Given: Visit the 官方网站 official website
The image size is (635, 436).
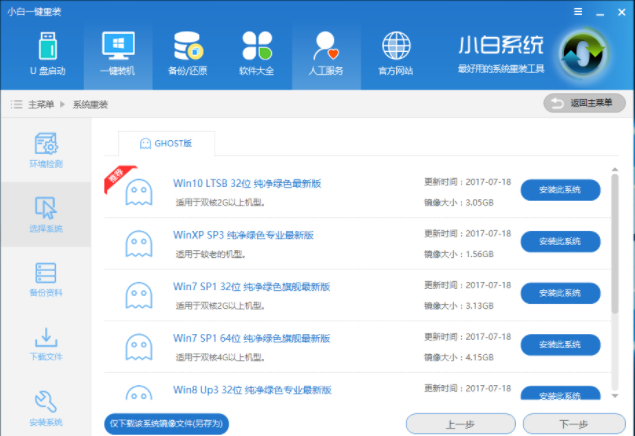Looking at the screenshot, I should (396, 53).
